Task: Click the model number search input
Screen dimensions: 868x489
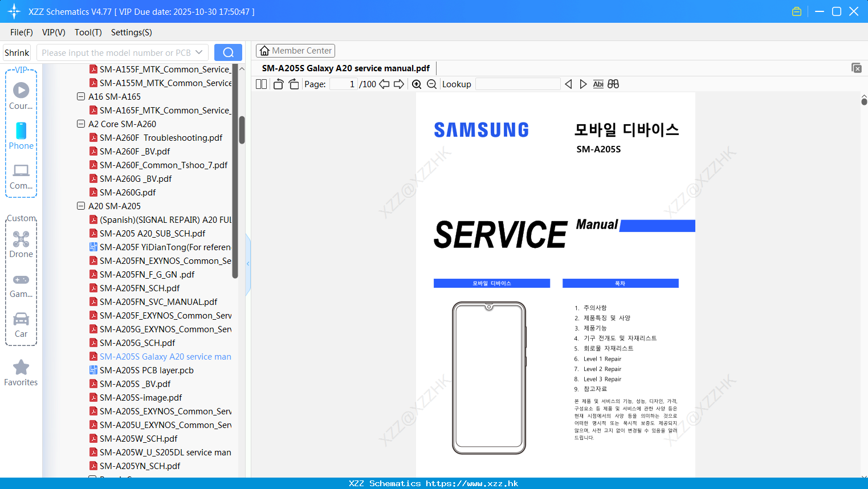Action: coord(116,52)
